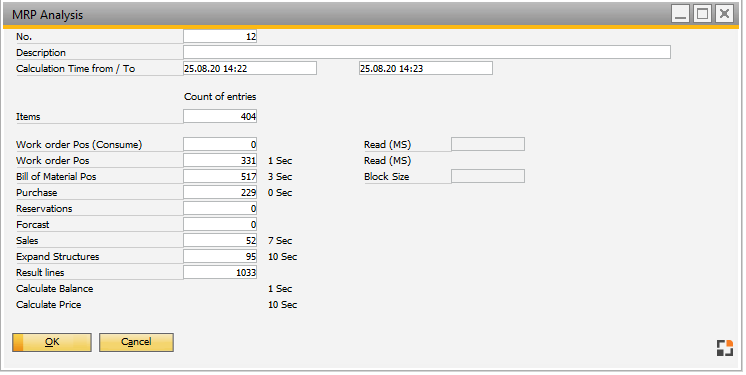Click the OK button
This screenshot has height=375, width=746.
pos(52,342)
